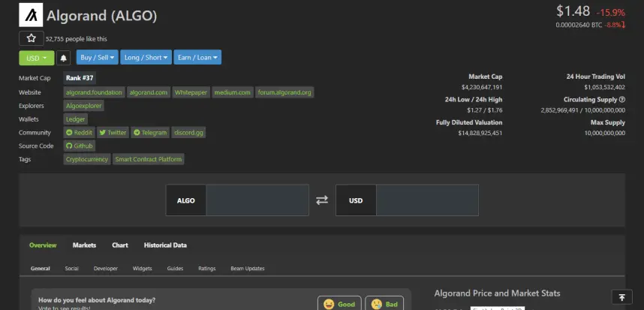Click the $1.48 price value
Screen dimensions: 644x310
click(x=573, y=11)
